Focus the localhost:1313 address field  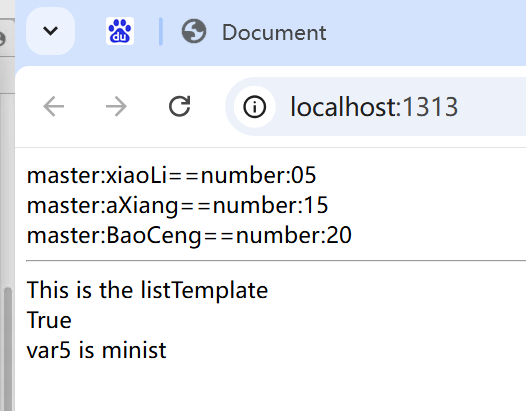(376, 107)
